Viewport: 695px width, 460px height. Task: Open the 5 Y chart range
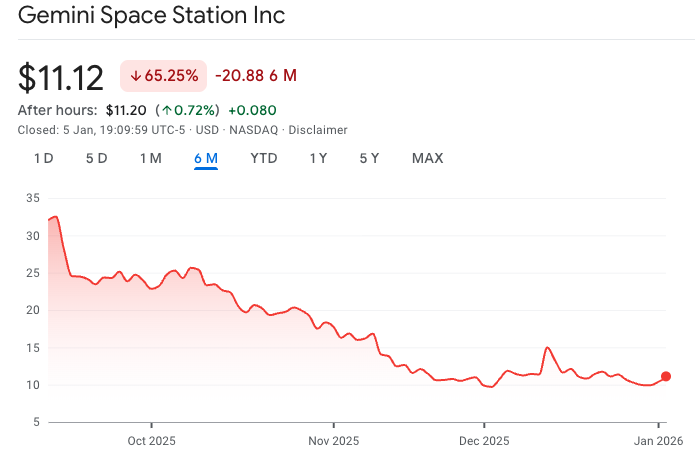[369, 158]
